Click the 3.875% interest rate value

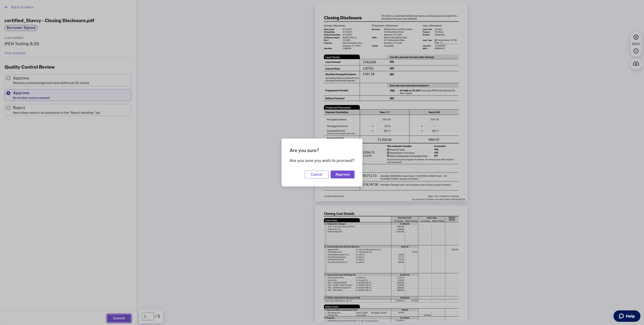tap(368, 68)
